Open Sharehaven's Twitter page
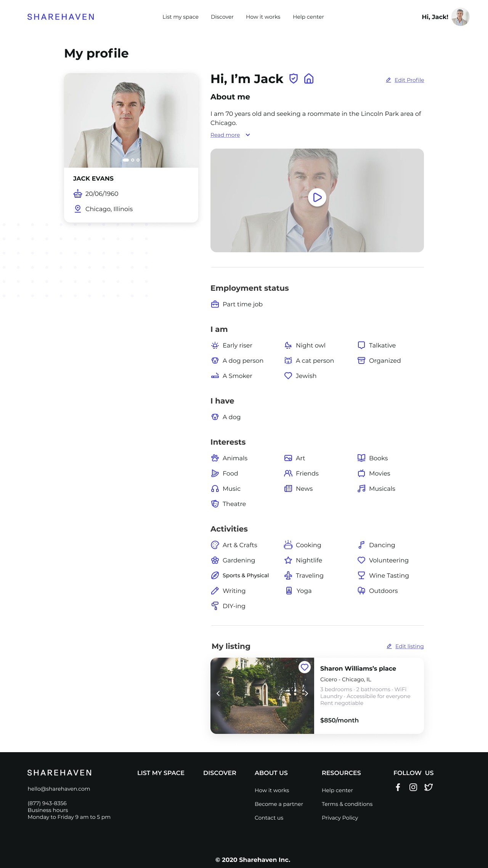Image resolution: width=488 pixels, height=868 pixels. pos(429,787)
